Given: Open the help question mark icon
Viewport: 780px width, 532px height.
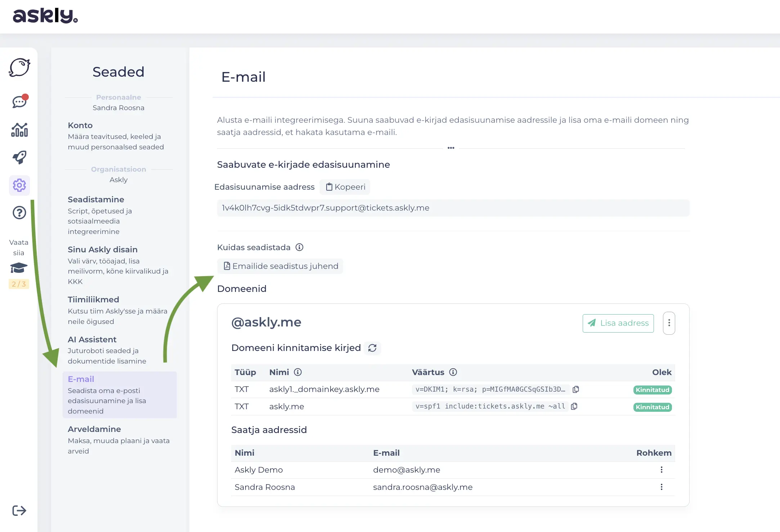Looking at the screenshot, I should [x=19, y=213].
